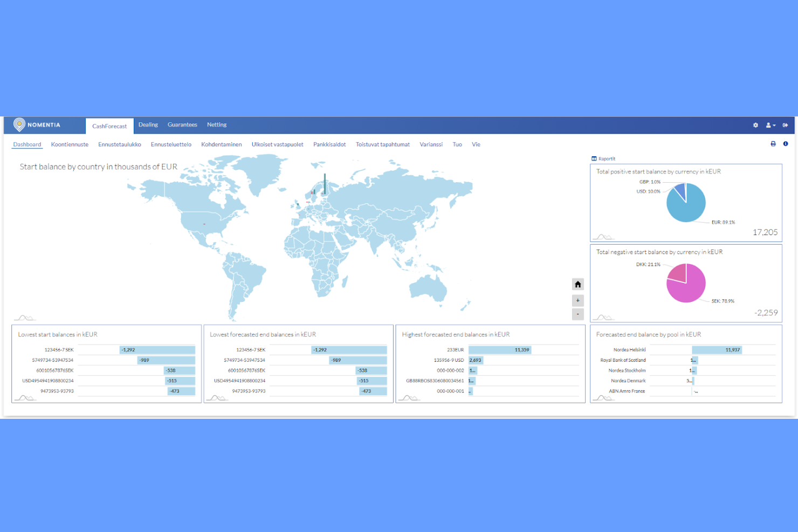
Task: Reset map view with the home icon
Action: [577, 284]
